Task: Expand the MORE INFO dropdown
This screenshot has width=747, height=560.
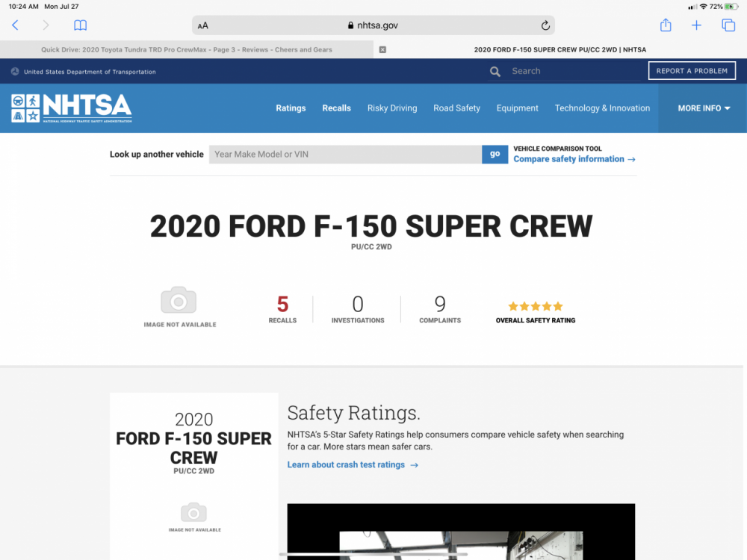Action: [x=704, y=108]
